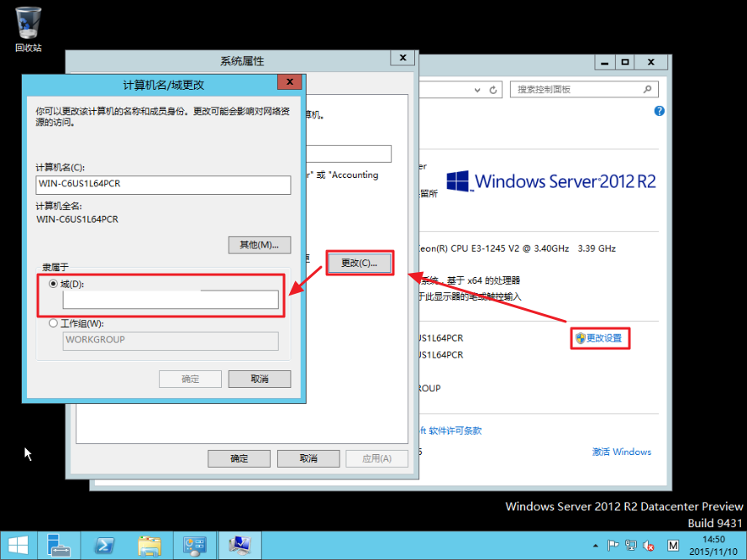This screenshot has width=747, height=560.
Task: Launch Server Manager from the taskbar
Action: [x=59, y=546]
